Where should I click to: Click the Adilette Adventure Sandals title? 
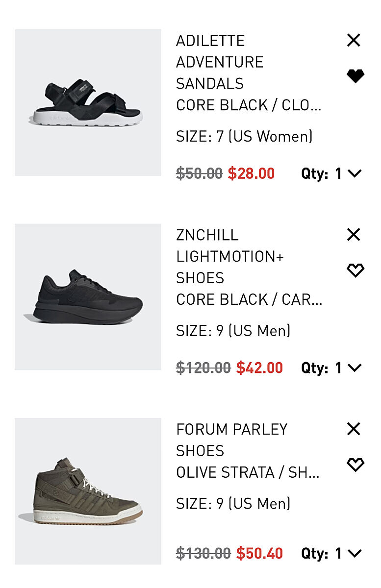point(220,62)
